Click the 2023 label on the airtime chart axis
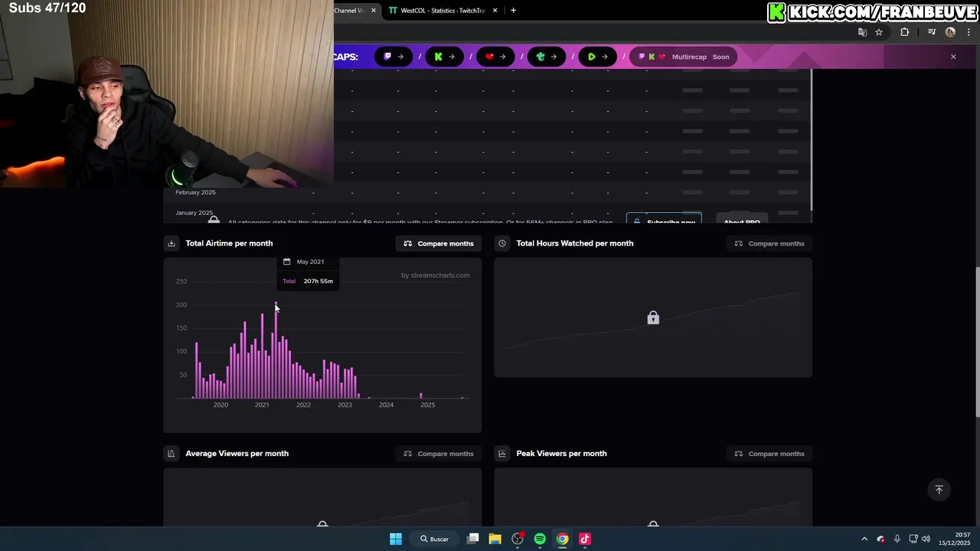Viewport: 980px width, 551px height. point(345,405)
